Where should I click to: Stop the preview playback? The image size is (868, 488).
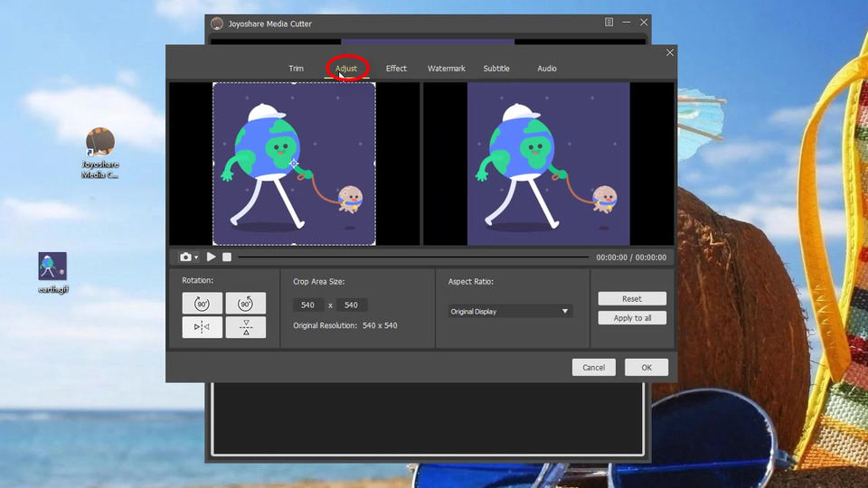(x=227, y=257)
